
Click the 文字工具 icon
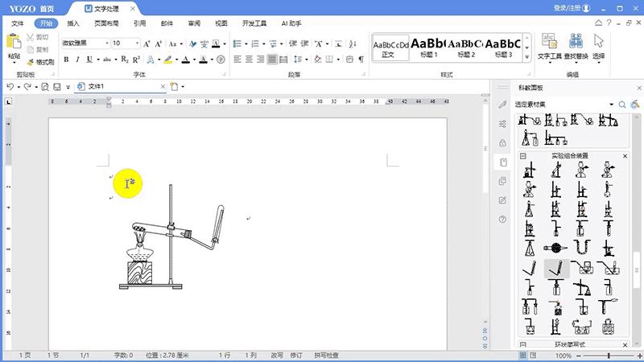(x=549, y=40)
